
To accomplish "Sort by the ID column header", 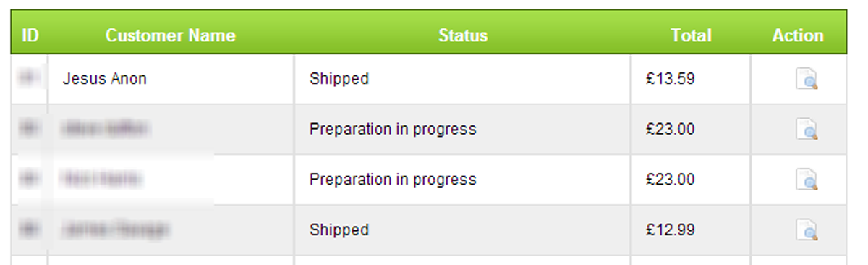I will pos(30,35).
